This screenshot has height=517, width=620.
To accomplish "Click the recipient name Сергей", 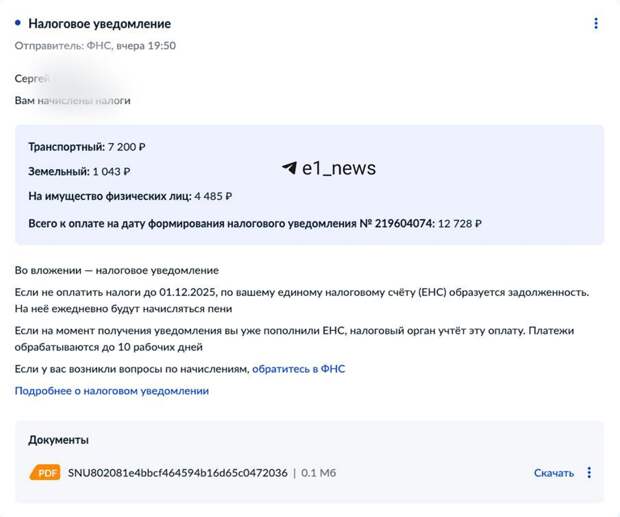I will pyautogui.click(x=32, y=79).
